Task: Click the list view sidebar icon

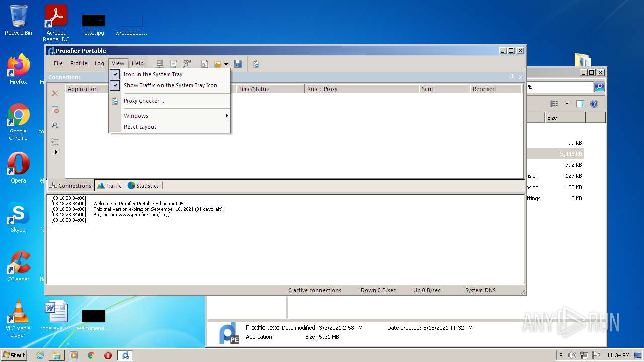Action: pos(55,142)
